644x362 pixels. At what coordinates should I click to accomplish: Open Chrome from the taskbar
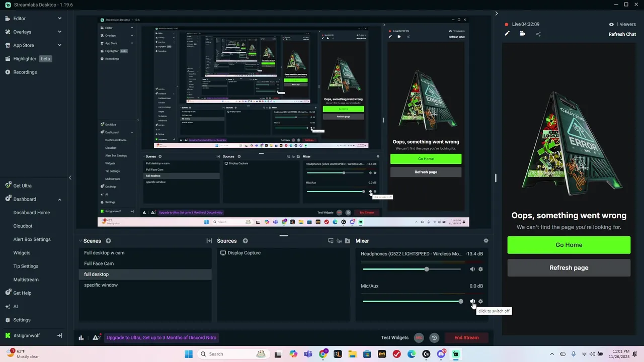click(x=323, y=354)
